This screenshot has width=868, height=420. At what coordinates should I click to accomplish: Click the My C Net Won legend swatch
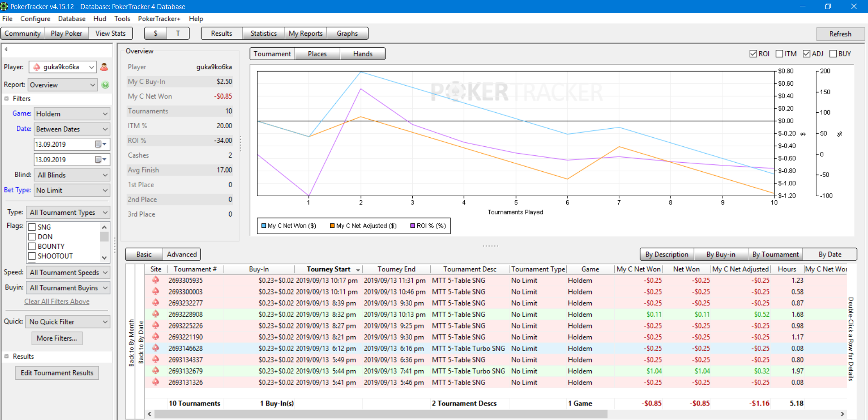click(x=264, y=226)
